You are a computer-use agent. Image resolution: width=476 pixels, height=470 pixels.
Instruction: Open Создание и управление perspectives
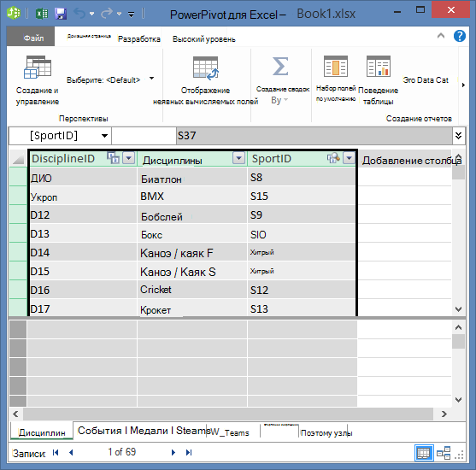[x=38, y=80]
